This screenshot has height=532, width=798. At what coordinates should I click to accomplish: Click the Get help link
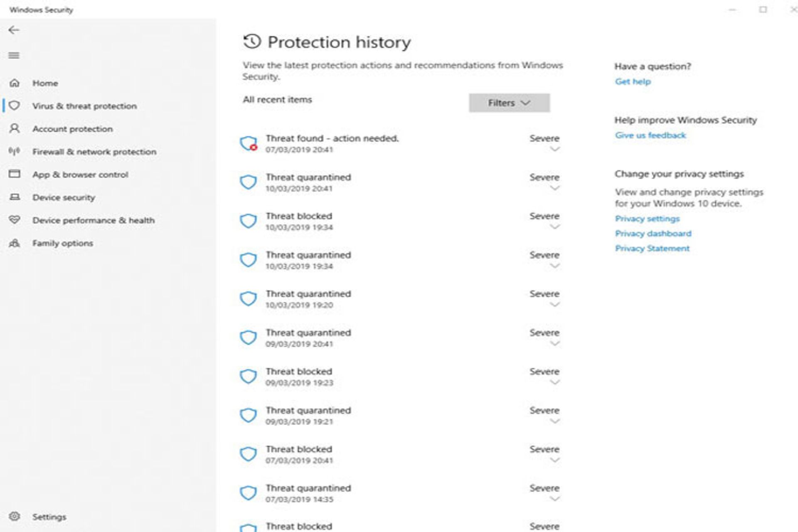[633, 81]
